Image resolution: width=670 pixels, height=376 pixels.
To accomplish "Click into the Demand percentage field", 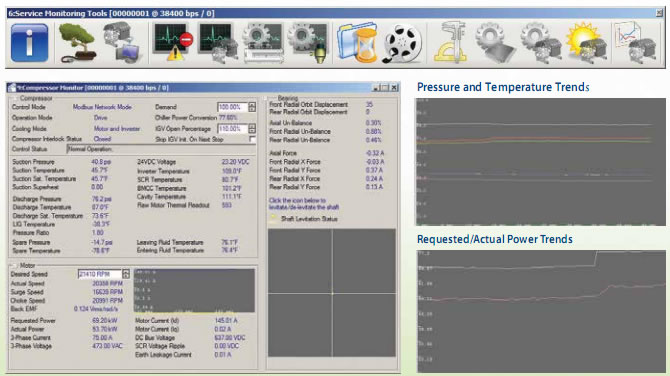I will pos(232,107).
